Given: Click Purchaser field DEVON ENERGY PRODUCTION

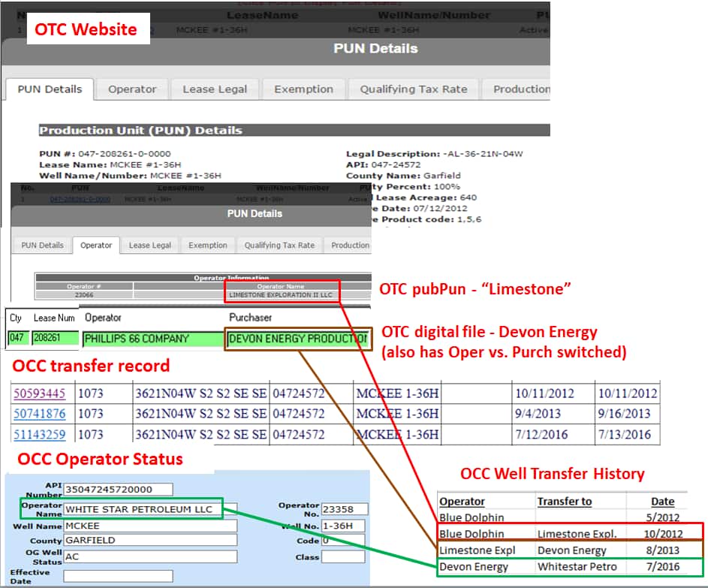Looking at the screenshot, I should click(x=298, y=339).
